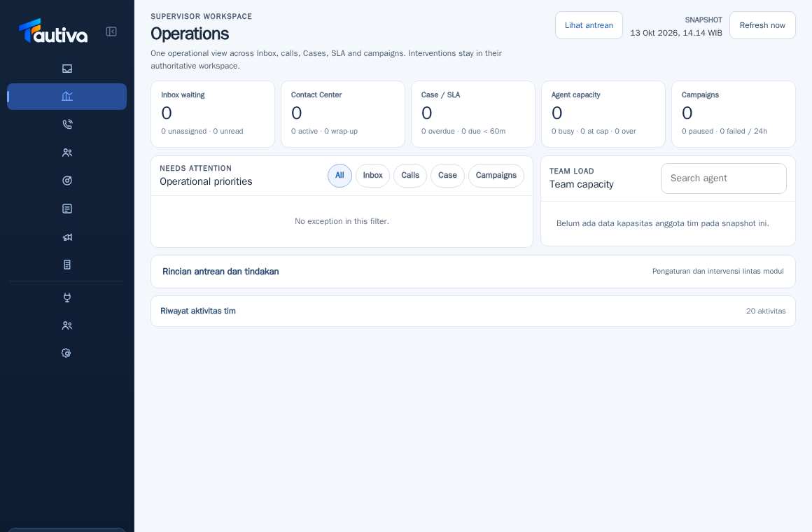Expand the Rincian antrean dan tindakan section

click(x=472, y=272)
